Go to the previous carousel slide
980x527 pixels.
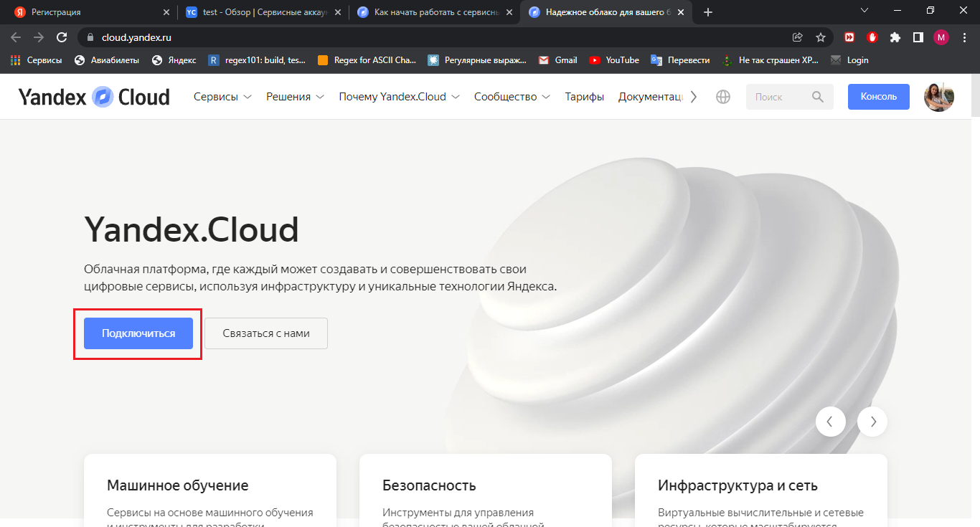coord(831,422)
